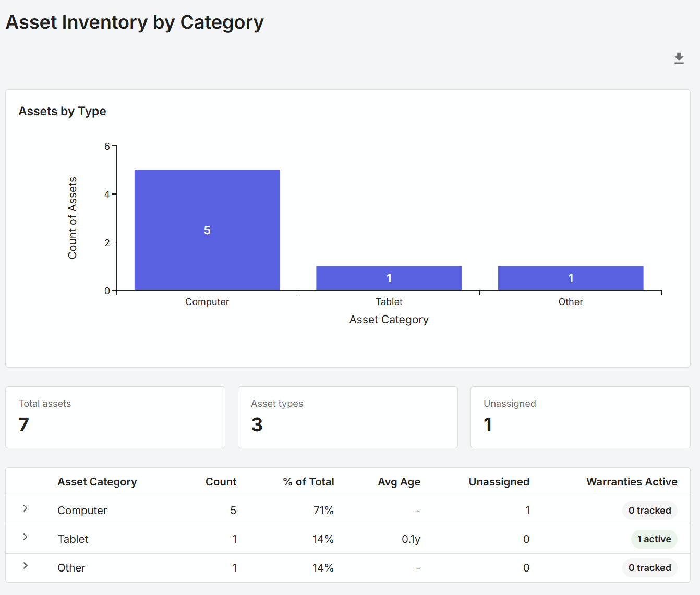
Task: Click the '0 tracked' badge for Computer
Action: pos(649,510)
